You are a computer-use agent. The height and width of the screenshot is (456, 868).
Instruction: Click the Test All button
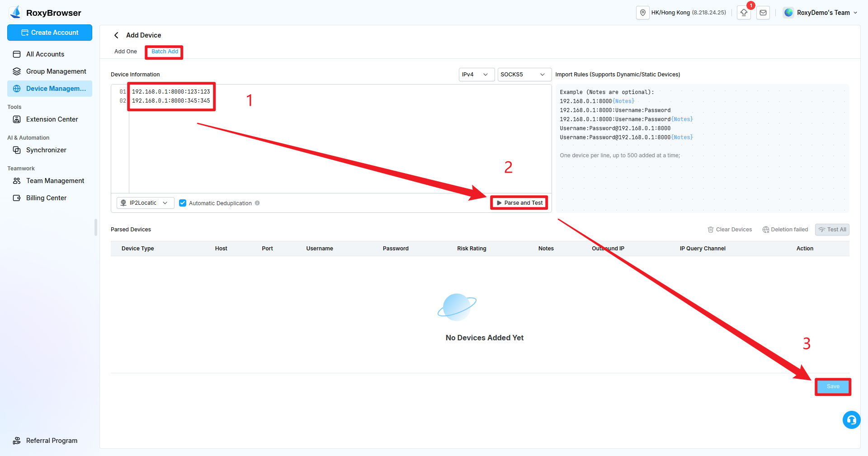pyautogui.click(x=832, y=230)
